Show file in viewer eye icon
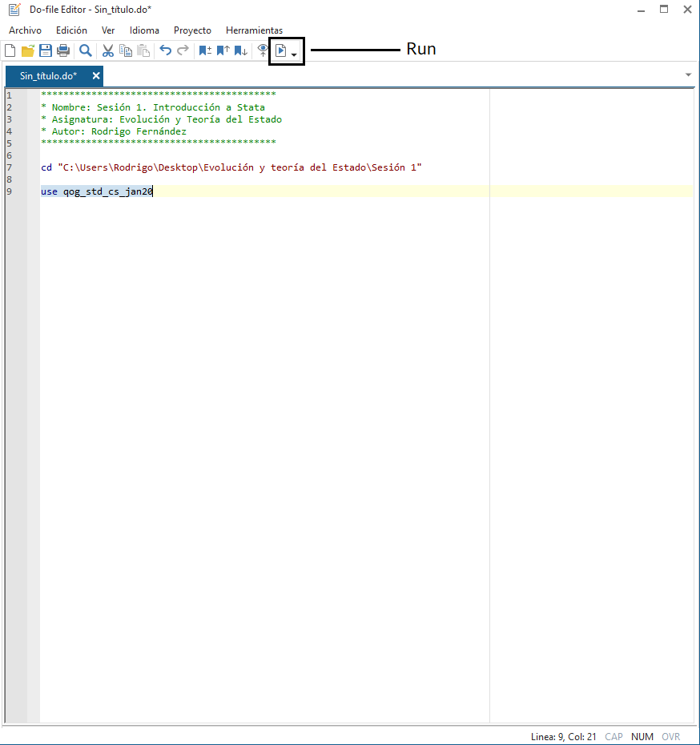Viewport: 700px width, 745px height. (x=263, y=51)
